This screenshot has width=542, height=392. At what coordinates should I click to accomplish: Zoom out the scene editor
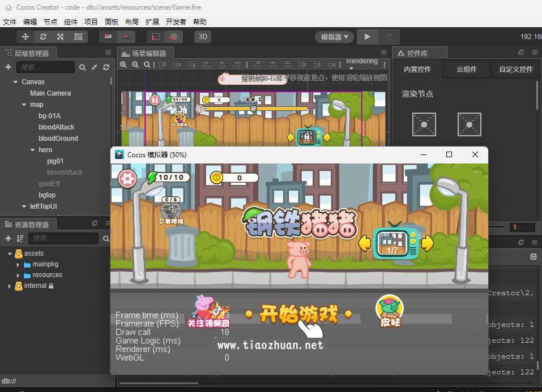(135, 64)
